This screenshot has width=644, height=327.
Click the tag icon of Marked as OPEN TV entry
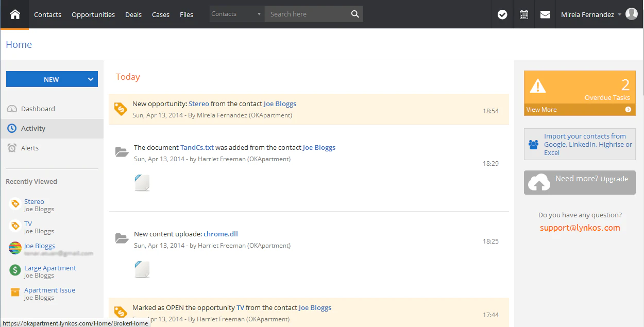(121, 312)
